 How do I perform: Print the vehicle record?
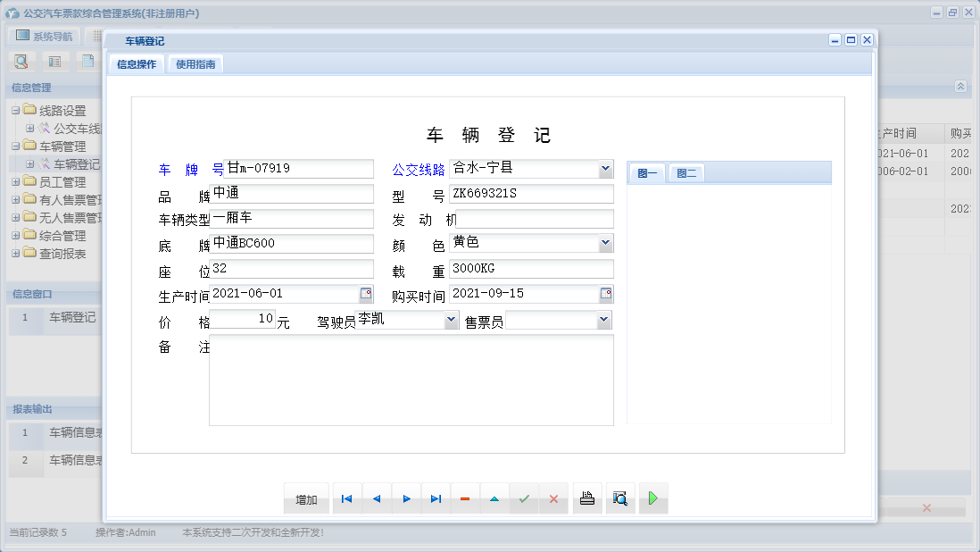tap(587, 498)
